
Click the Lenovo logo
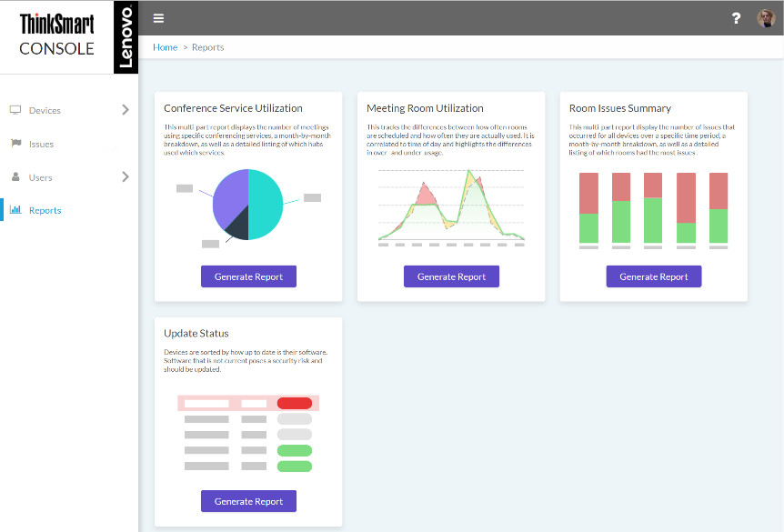[126, 37]
